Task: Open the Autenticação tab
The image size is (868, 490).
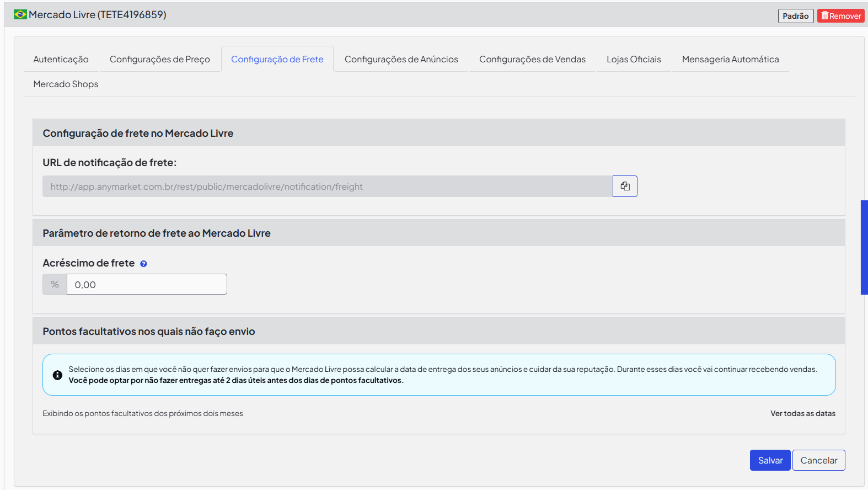Action: (61, 59)
